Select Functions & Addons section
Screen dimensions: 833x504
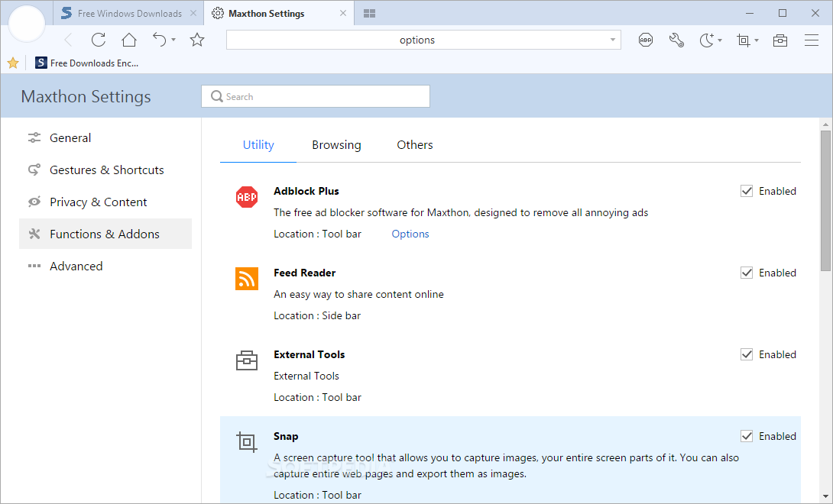tap(105, 234)
